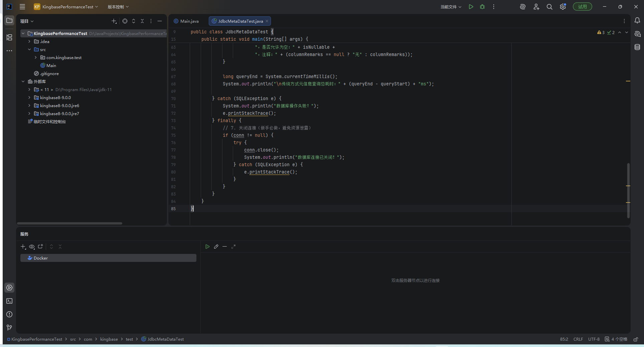This screenshot has height=347, width=644.
Task: Toggle the Services view eye options
Action: pos(32,247)
